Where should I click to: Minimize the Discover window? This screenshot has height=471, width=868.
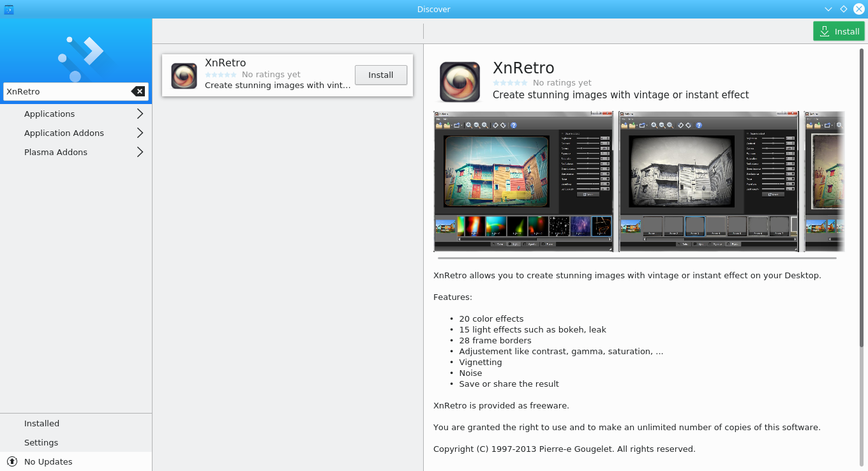point(828,9)
